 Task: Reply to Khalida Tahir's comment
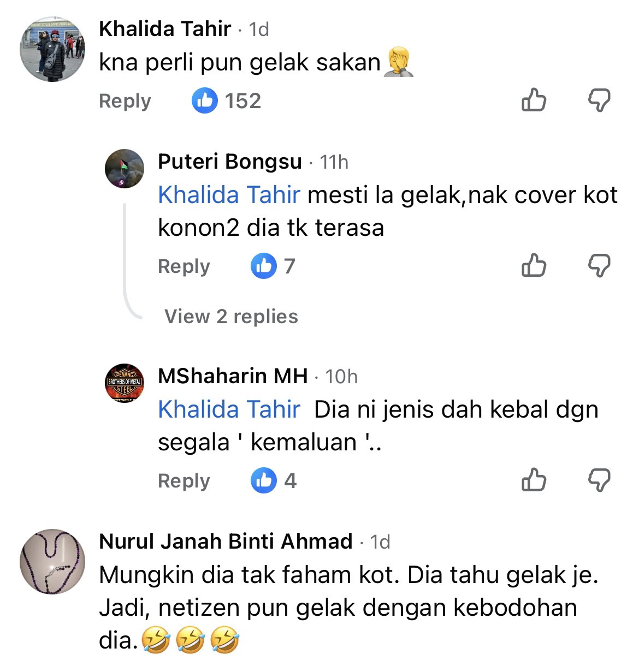[x=125, y=101]
